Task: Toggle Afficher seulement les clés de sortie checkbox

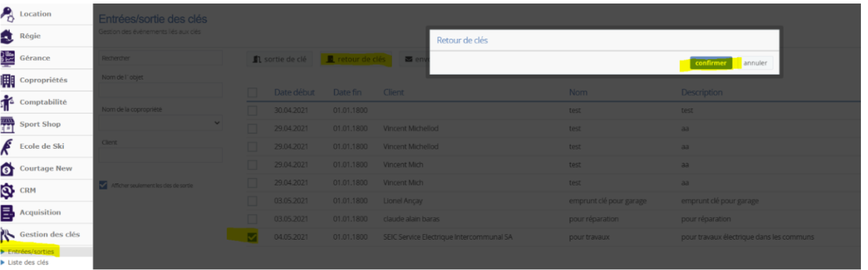Action: 104,185
